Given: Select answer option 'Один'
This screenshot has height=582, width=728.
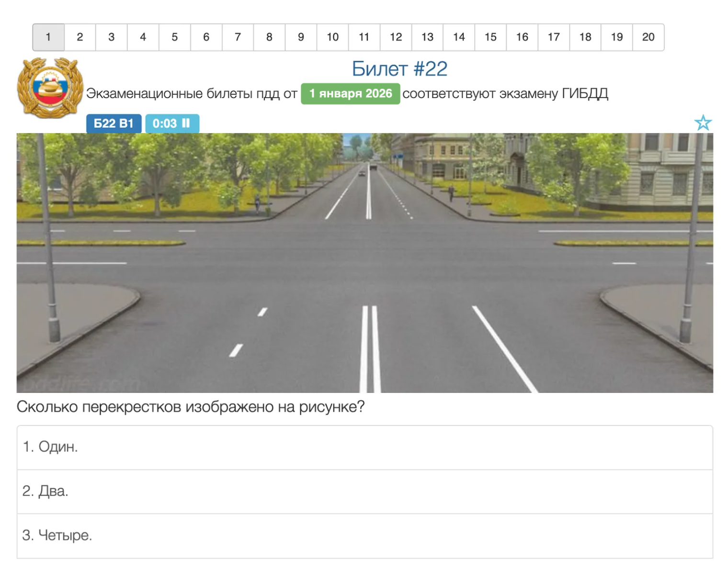Looking at the screenshot, I should click(x=364, y=447).
